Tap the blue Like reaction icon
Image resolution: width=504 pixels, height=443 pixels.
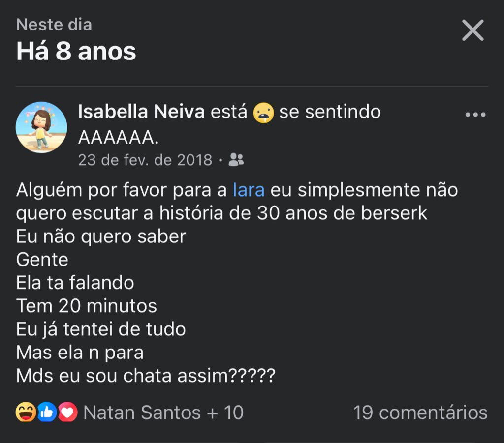(47, 413)
